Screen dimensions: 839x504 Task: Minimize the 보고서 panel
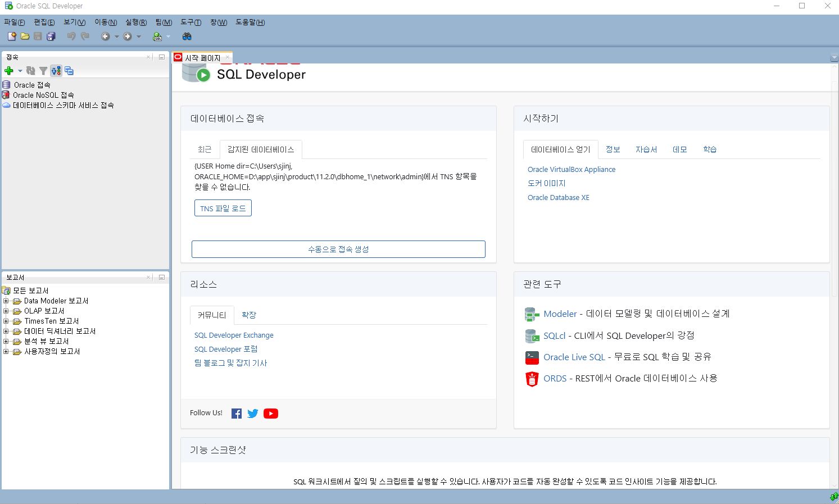click(x=162, y=278)
